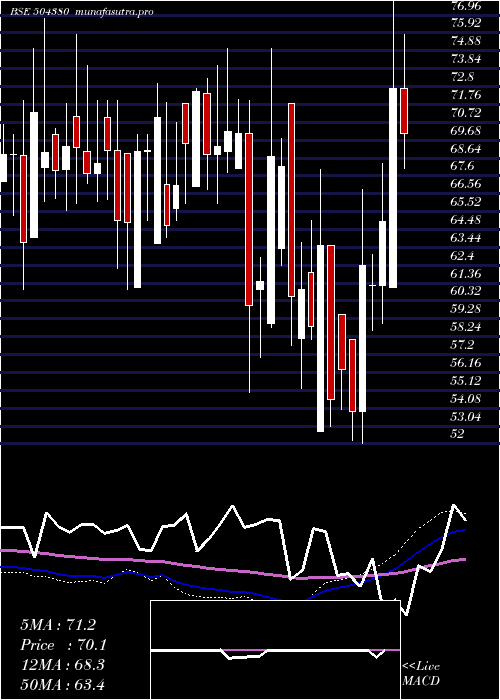Screen dimensions: 500x700
Task: Click the 55.12 price axis label
Action: tap(466, 380)
